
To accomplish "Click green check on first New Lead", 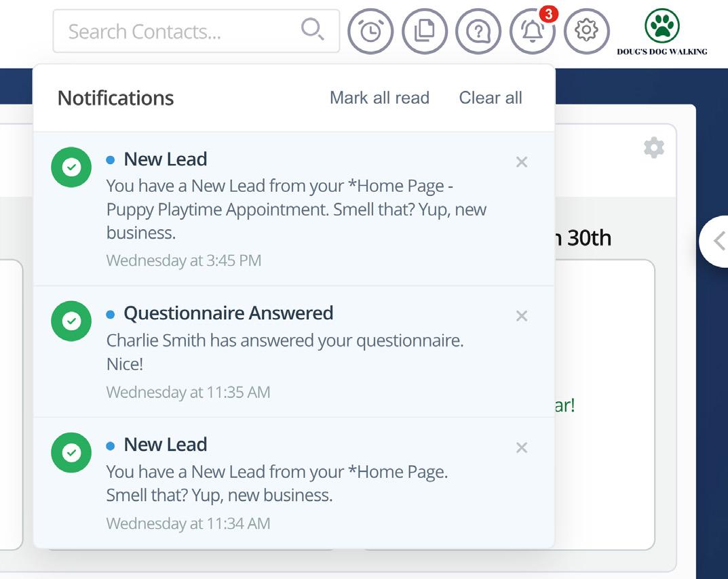I will pyautogui.click(x=71, y=167).
